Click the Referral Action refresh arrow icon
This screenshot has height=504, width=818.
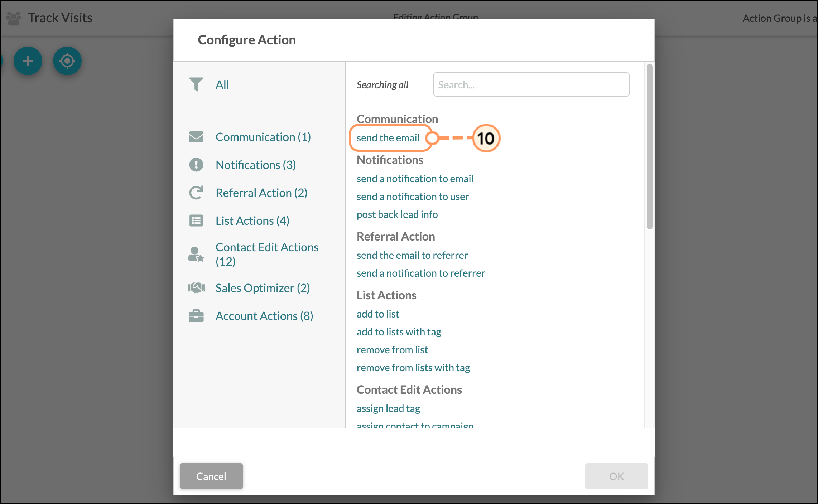point(196,193)
